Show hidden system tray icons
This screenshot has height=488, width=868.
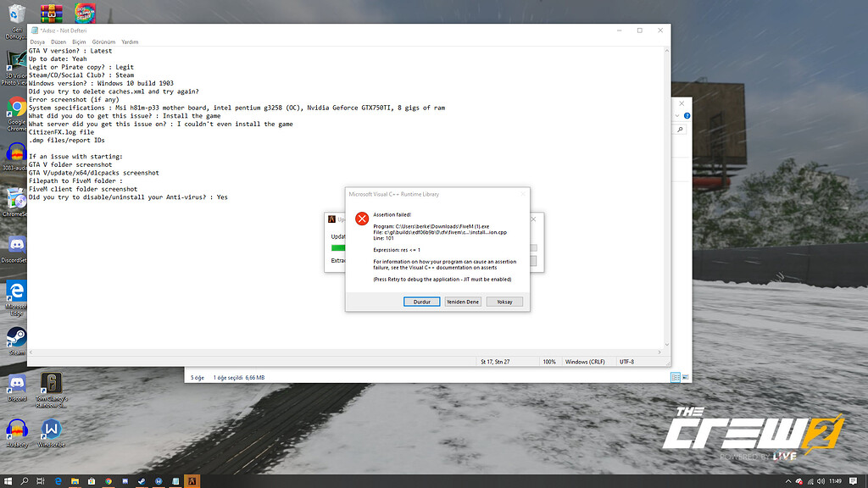tap(788, 481)
